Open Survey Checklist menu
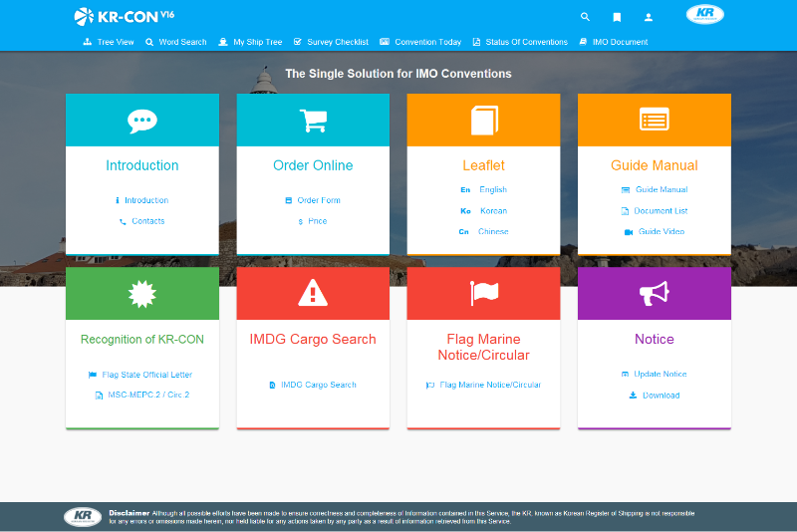 (331, 42)
